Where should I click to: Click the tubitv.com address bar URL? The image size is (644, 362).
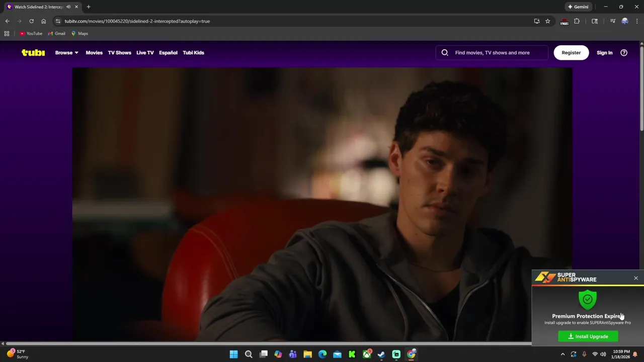coord(137,21)
